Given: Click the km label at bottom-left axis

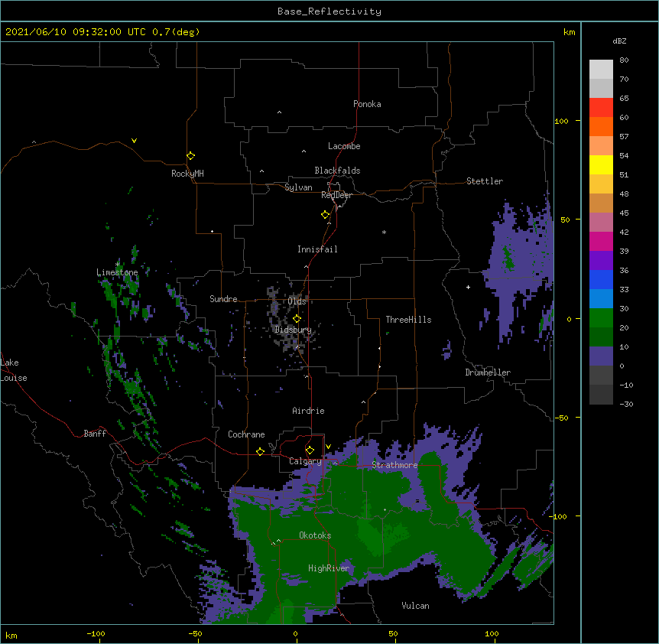Looking at the screenshot, I should click(11, 635).
